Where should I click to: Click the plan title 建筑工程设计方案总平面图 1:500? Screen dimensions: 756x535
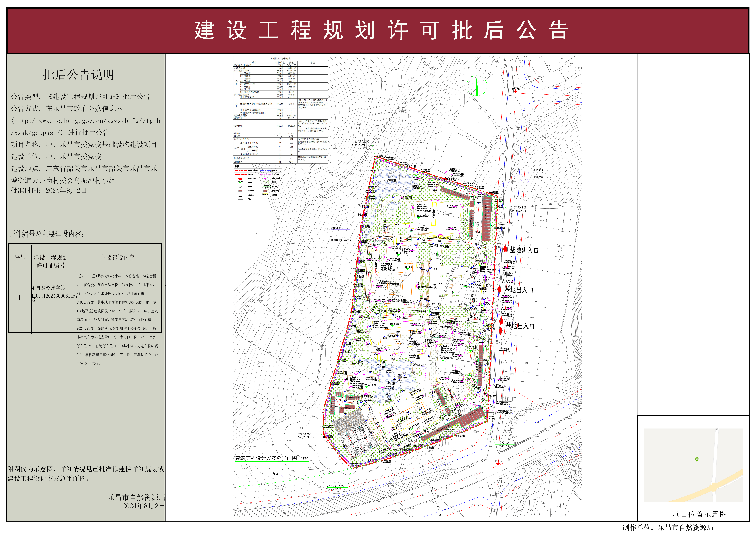click(272, 458)
